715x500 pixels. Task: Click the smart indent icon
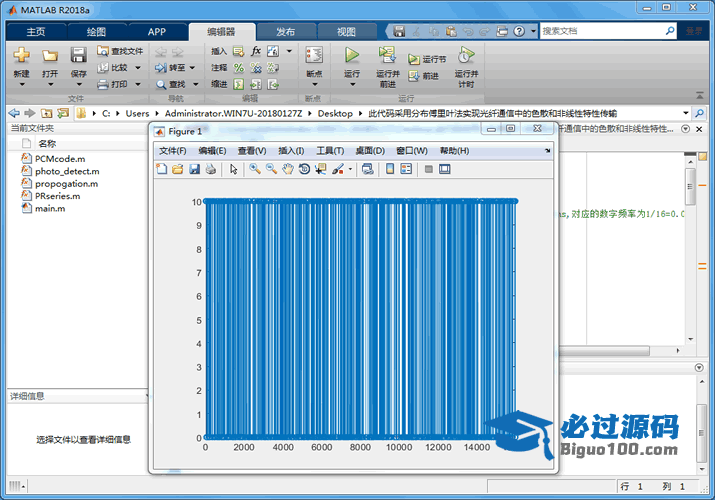(x=238, y=84)
